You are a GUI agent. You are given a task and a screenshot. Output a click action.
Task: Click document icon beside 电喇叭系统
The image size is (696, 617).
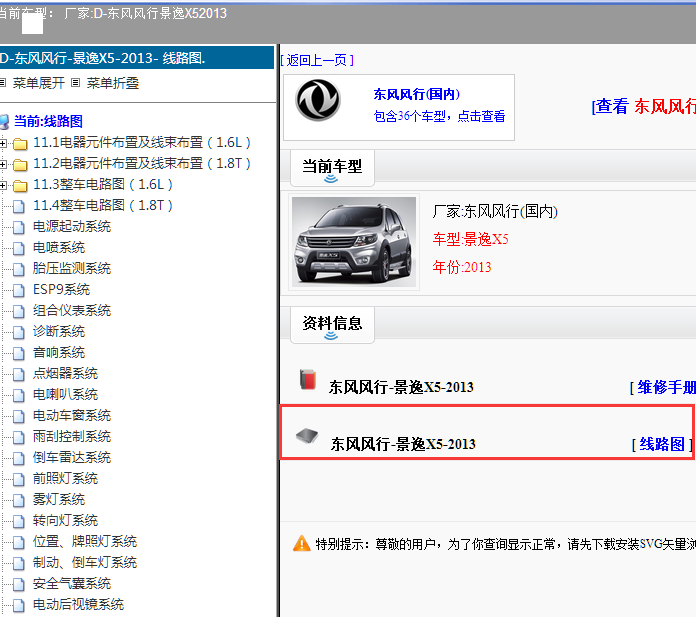19,395
